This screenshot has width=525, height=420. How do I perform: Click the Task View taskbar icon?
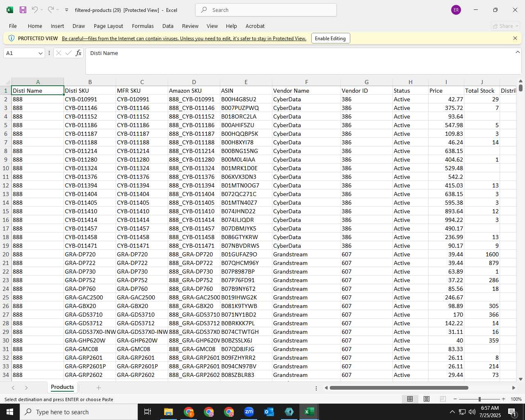[x=148, y=412]
